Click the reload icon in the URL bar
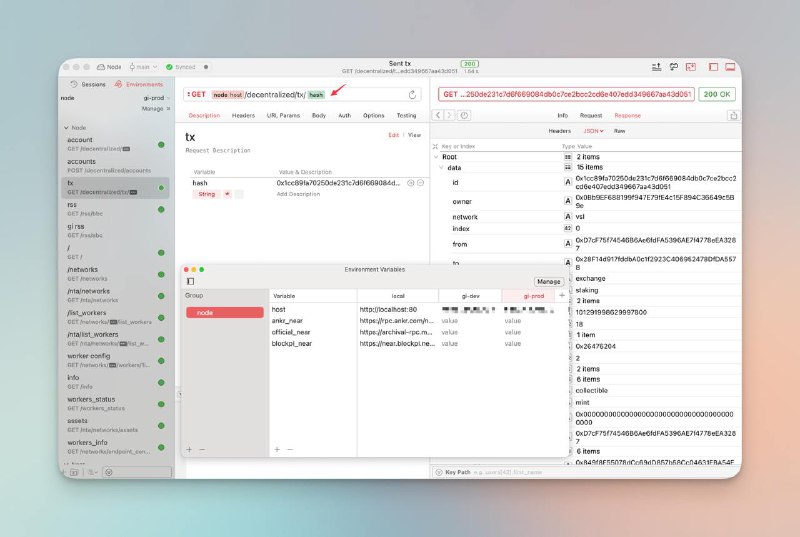 tap(413, 94)
